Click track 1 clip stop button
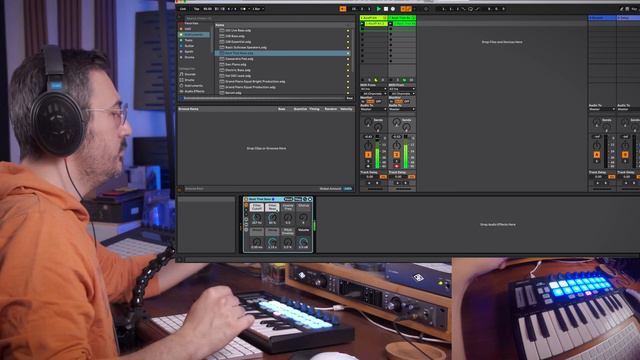The height and width of the screenshot is (360, 640). [x=362, y=80]
